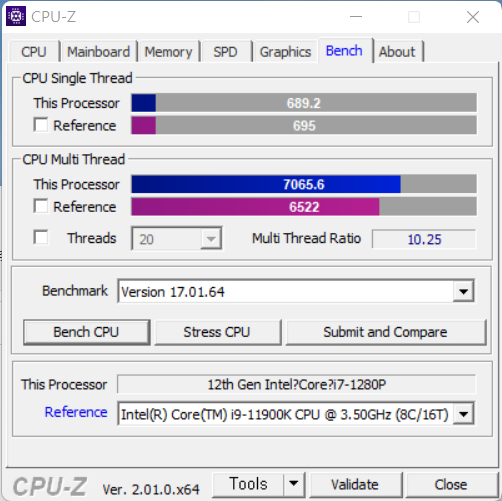Viewport: 502px width, 501px height.
Task: Switch to the CPU tab
Action: click(34, 52)
